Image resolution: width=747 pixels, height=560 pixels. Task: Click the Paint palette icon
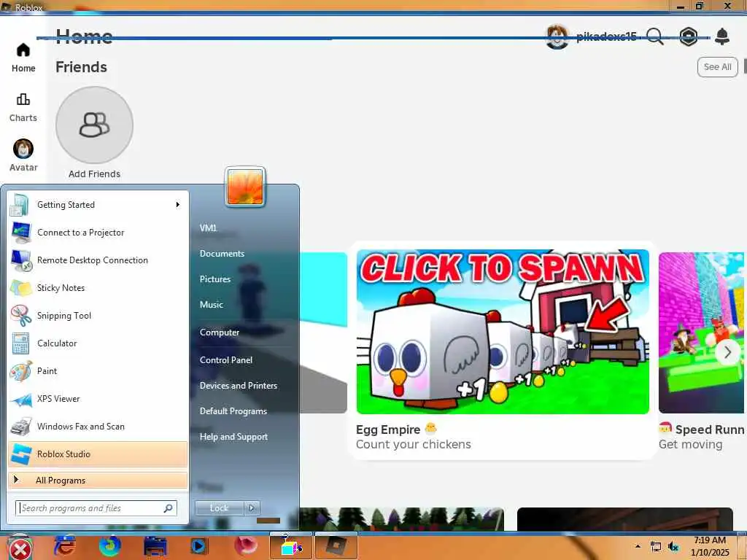click(20, 371)
